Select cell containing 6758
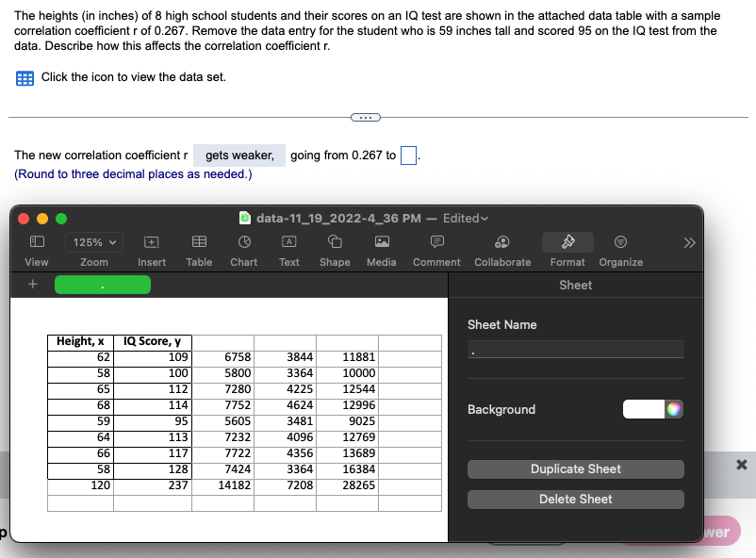This screenshot has width=756, height=558. click(x=222, y=358)
